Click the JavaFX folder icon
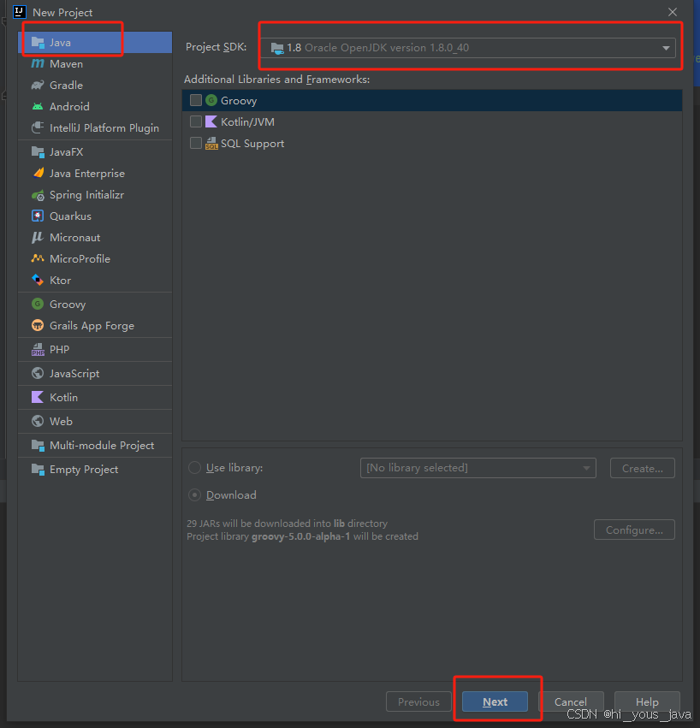Image resolution: width=700 pixels, height=728 pixels. click(x=38, y=151)
